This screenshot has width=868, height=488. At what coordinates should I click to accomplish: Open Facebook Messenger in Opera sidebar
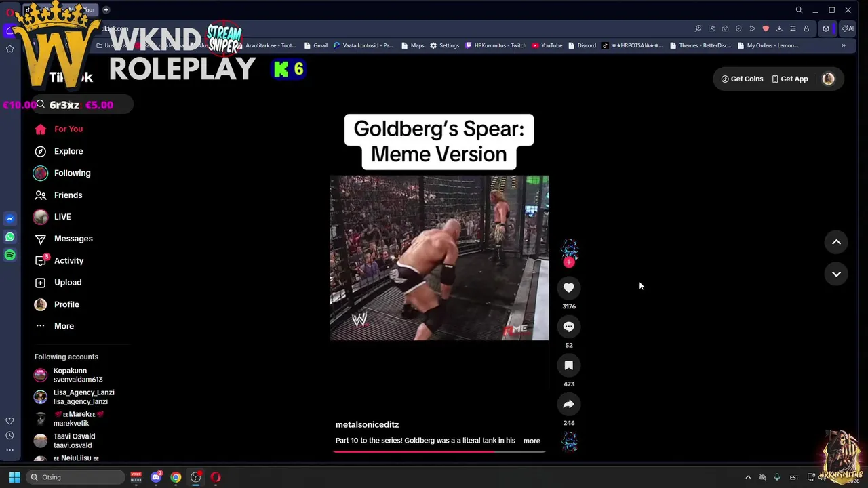(x=9, y=218)
